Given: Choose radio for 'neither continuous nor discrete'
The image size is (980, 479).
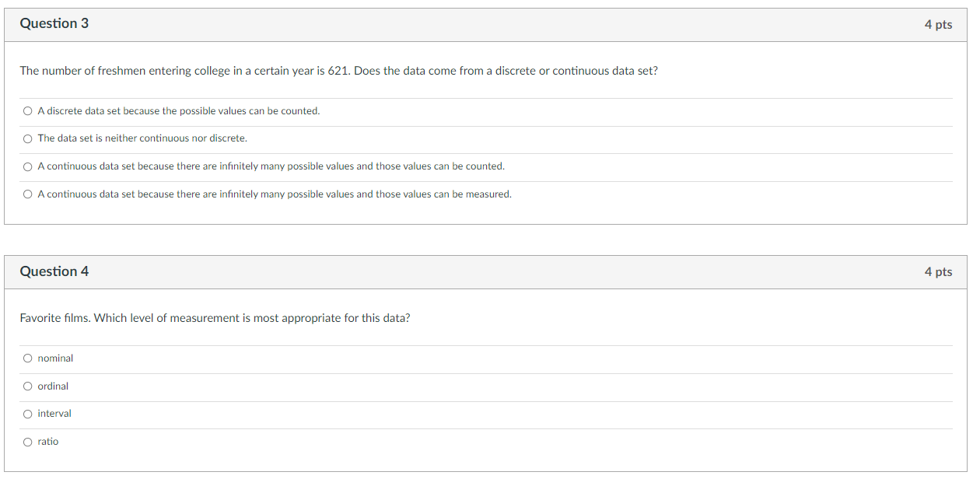Looking at the screenshot, I should (28, 138).
